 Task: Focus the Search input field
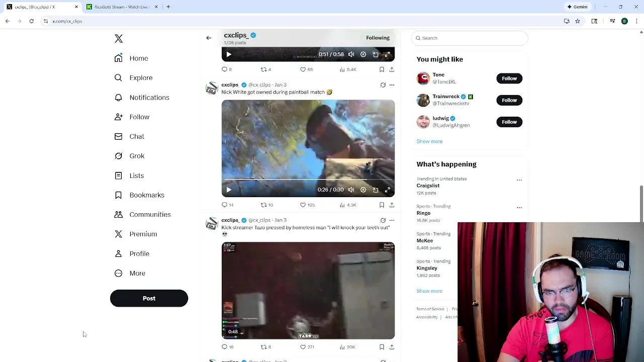469,38
